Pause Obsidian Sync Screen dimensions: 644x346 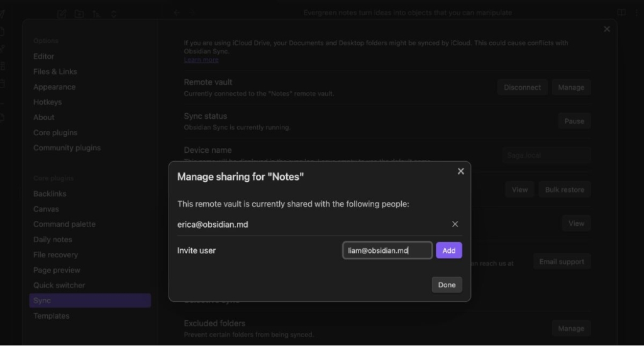pyautogui.click(x=574, y=121)
